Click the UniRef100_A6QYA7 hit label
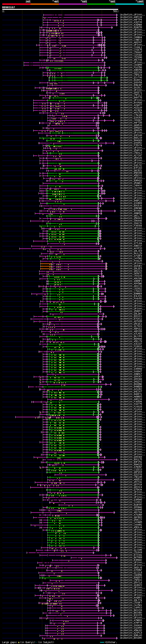Screen dimensions: 146x644 tap(131, 42)
